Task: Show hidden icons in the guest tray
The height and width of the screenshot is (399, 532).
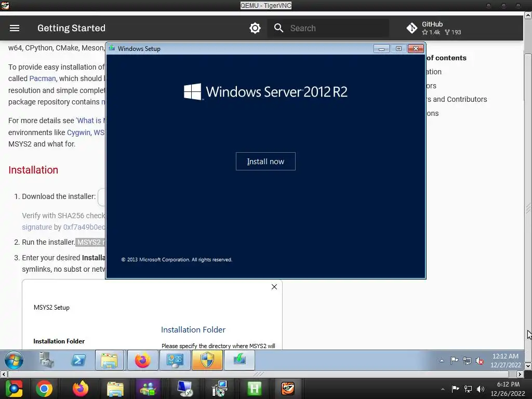Action: click(x=442, y=361)
